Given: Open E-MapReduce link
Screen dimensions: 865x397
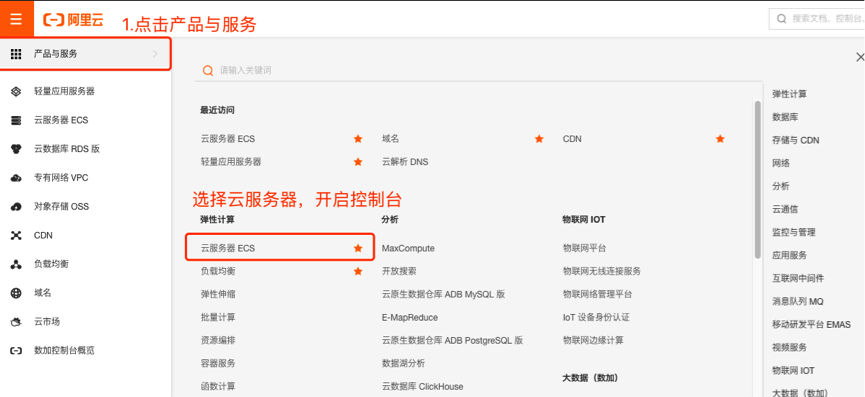Looking at the screenshot, I should point(410,318).
